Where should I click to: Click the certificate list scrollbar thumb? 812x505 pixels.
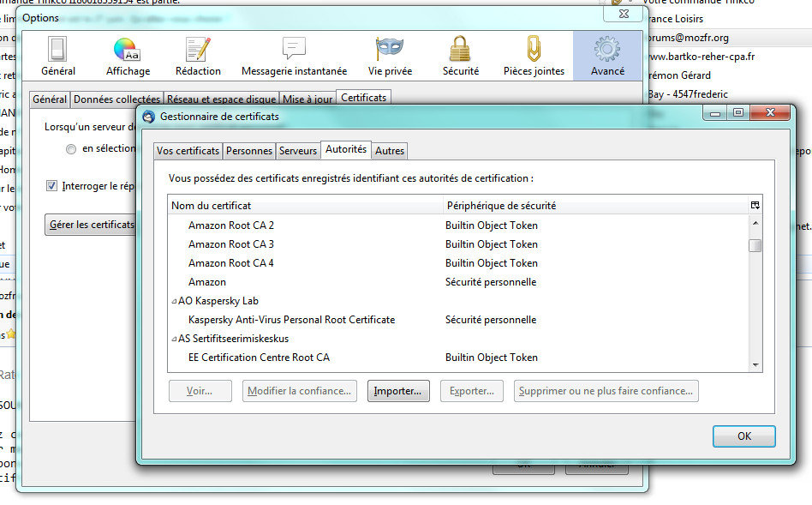click(755, 244)
